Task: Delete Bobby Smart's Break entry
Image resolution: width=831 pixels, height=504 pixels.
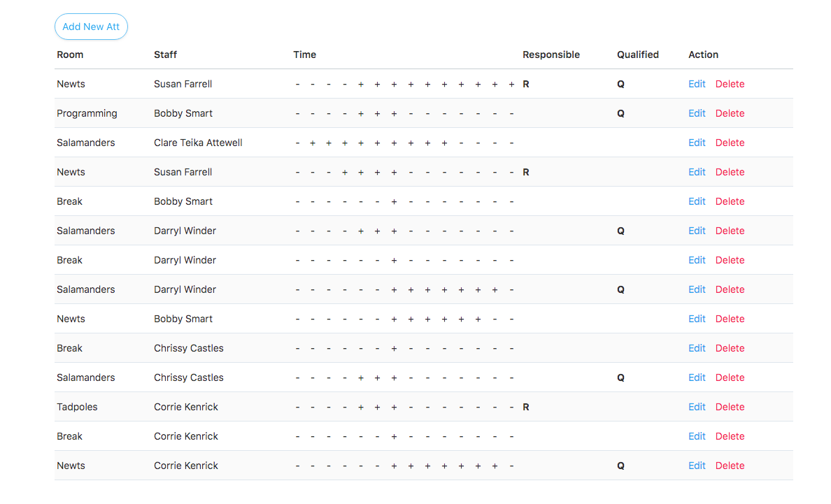Action: click(x=730, y=201)
